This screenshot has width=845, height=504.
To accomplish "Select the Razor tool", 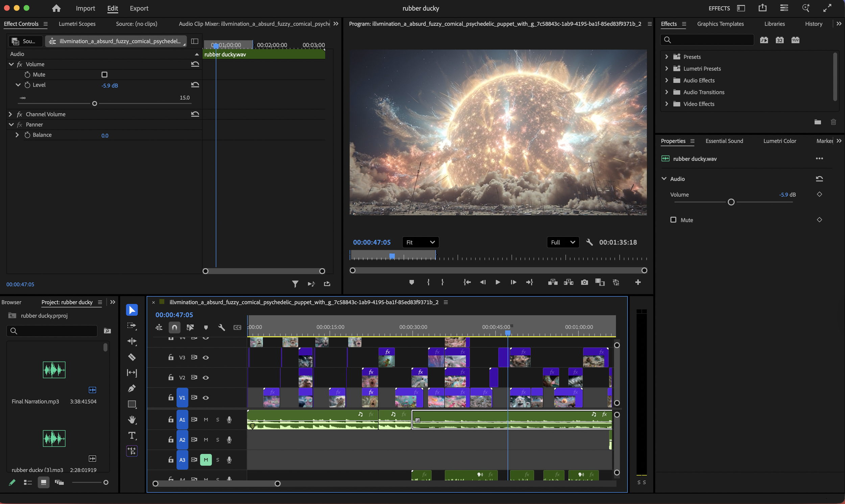I will (132, 357).
